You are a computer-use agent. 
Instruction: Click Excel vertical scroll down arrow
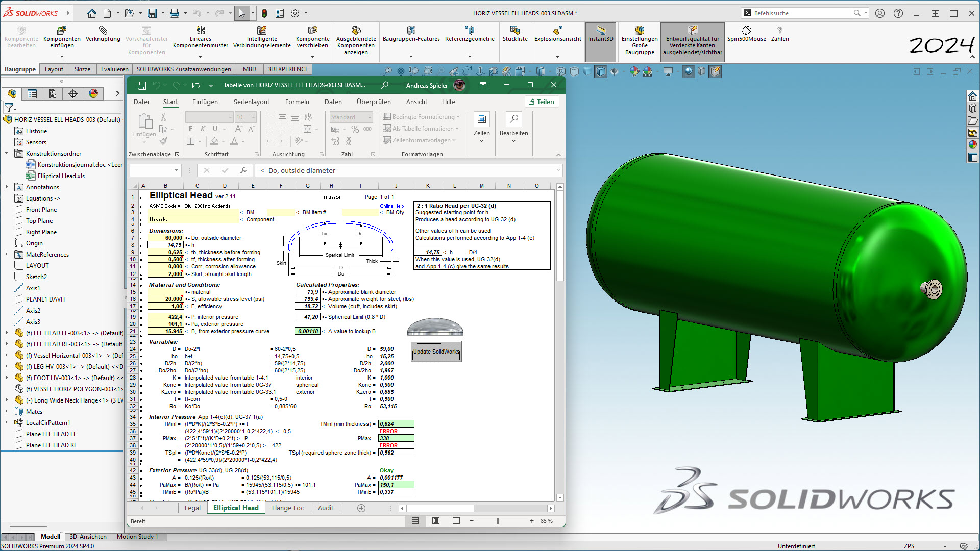tap(560, 498)
